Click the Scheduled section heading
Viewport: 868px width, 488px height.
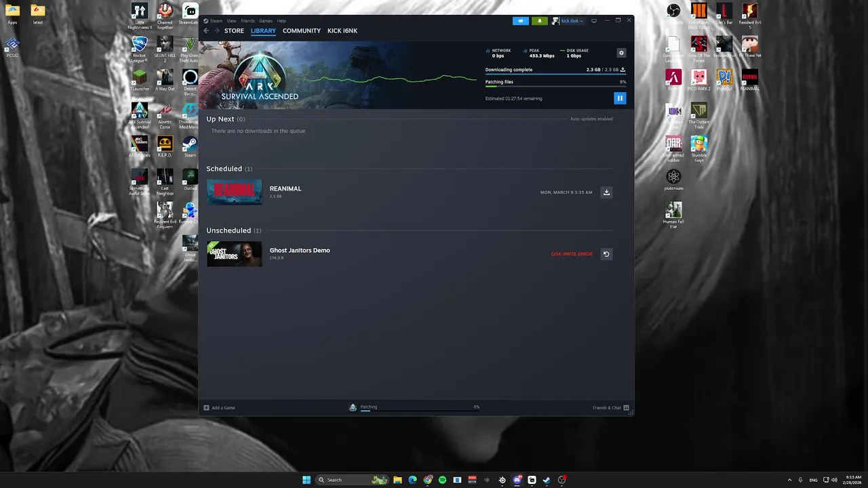pyautogui.click(x=224, y=169)
